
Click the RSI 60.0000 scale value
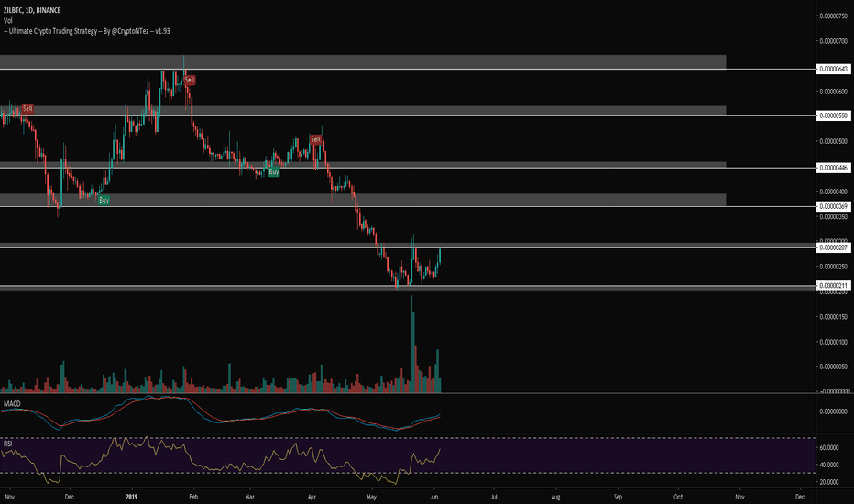(x=829, y=447)
